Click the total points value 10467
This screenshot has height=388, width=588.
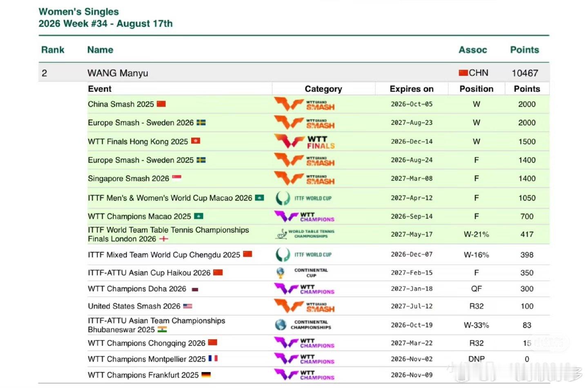pyautogui.click(x=525, y=73)
